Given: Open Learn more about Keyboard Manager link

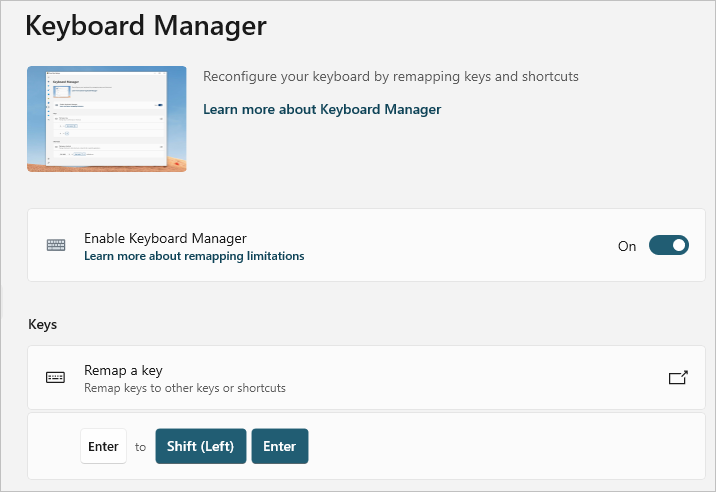Looking at the screenshot, I should coord(322,109).
